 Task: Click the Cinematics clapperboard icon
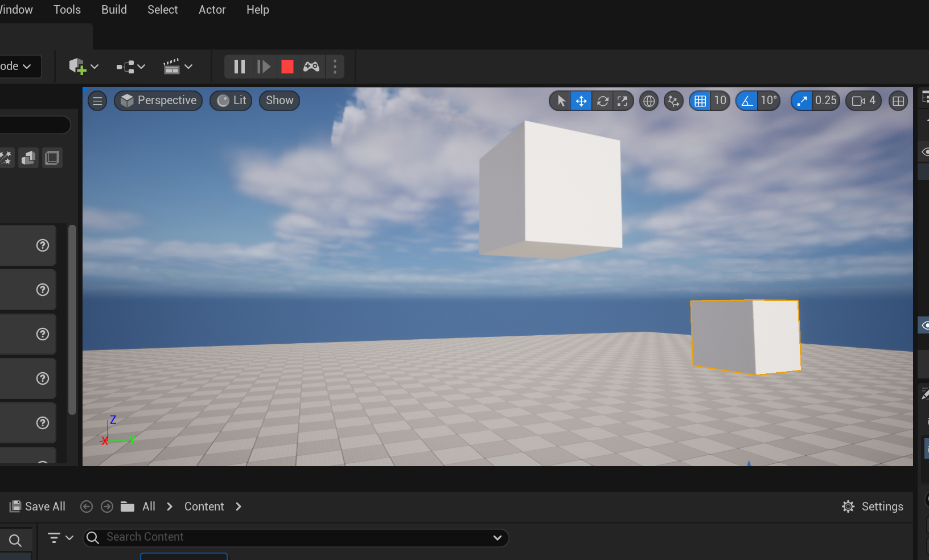coord(172,67)
